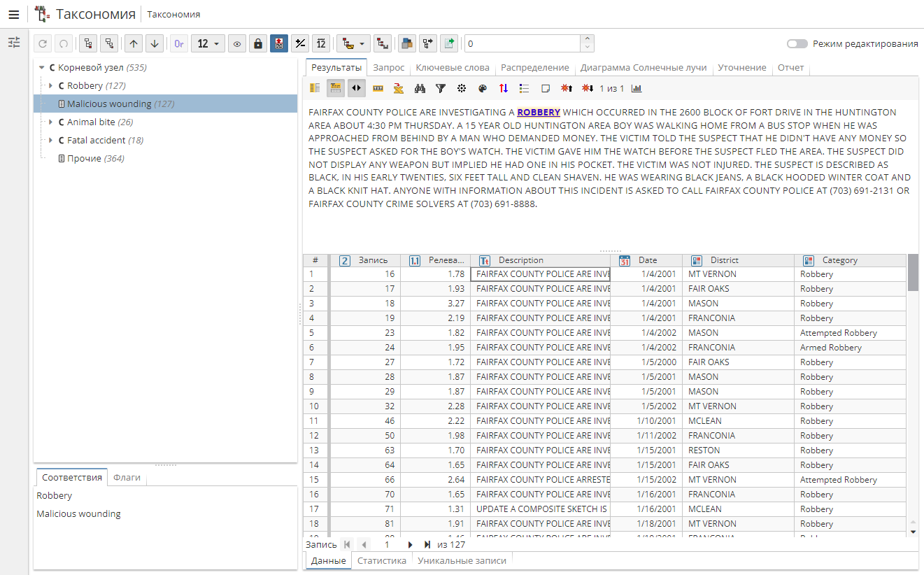Jump to last record navigation arrow
Viewport: 924px width, 575px height.
tap(427, 544)
